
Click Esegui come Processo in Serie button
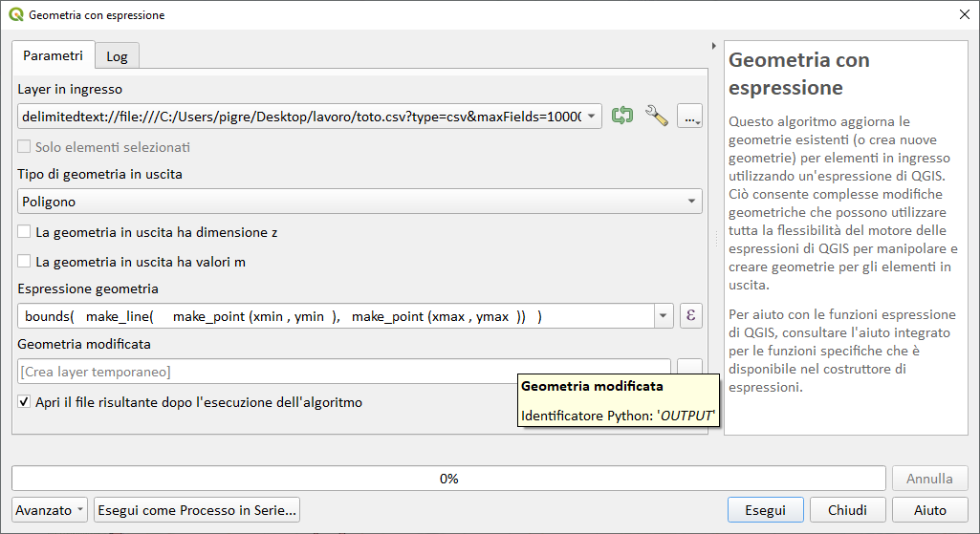197,510
